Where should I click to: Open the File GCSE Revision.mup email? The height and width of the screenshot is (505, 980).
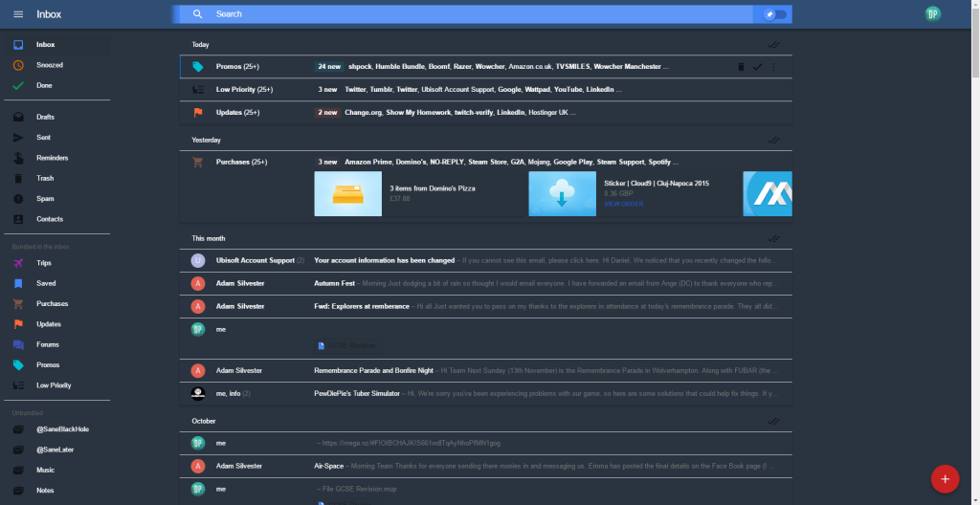tap(485, 489)
